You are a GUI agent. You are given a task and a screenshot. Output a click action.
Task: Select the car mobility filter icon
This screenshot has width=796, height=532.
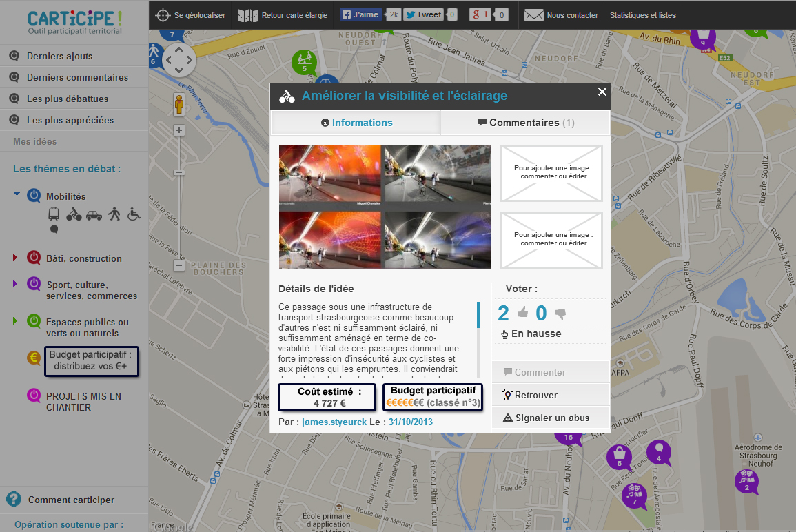94,214
